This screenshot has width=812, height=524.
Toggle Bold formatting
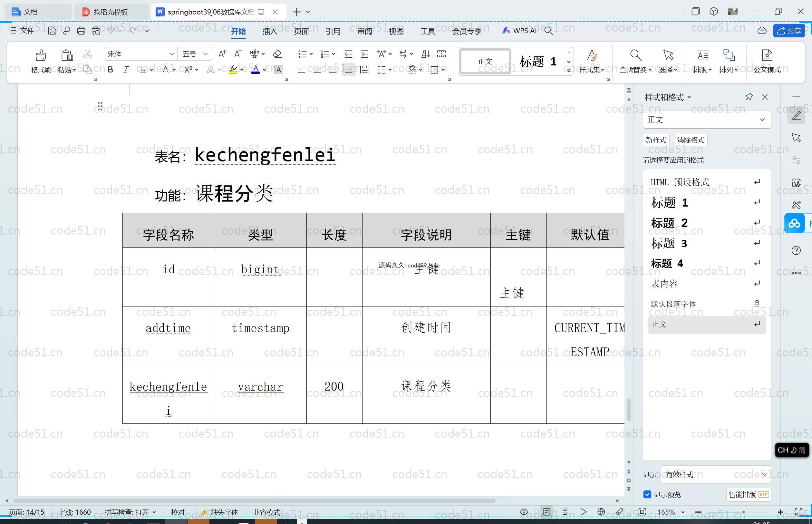(x=110, y=70)
